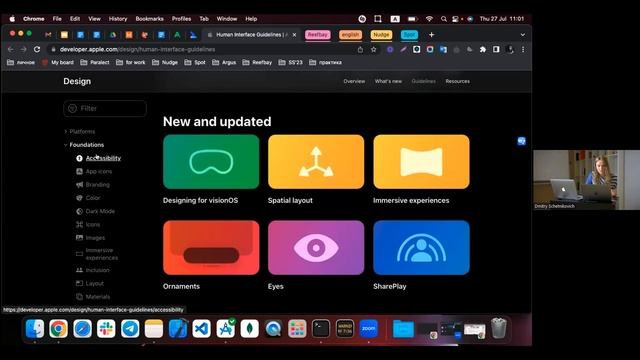Click the Wi-Fi status icon

[429, 19]
